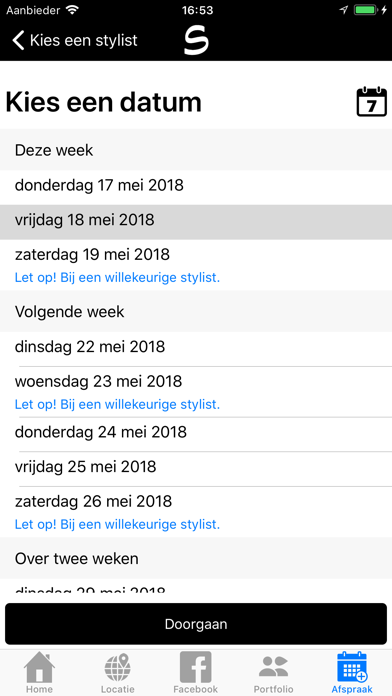Tap the battery status icon
Image resolution: width=392 pixels, height=696 pixels.
coord(366,10)
